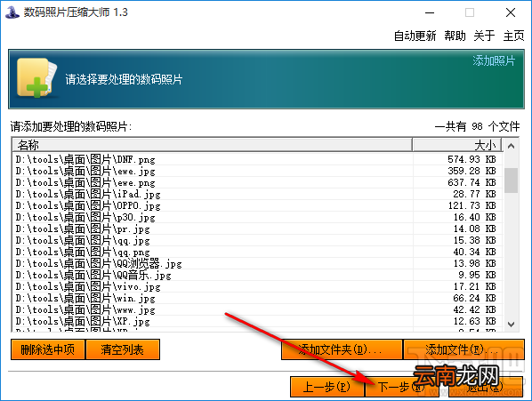
Task: Click the scrollbar down arrow of file list
Action: click(x=511, y=324)
